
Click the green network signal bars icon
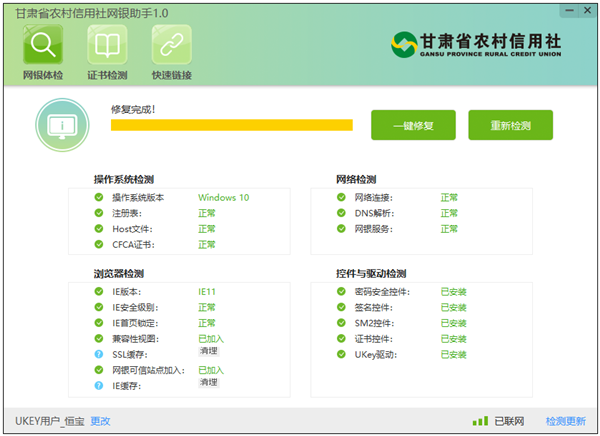point(480,421)
